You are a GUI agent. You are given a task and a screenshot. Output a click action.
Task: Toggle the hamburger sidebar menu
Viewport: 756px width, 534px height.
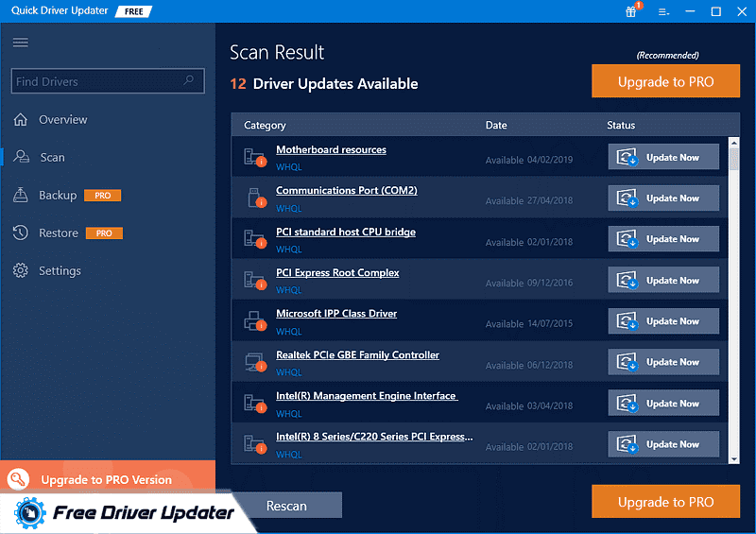click(20, 43)
